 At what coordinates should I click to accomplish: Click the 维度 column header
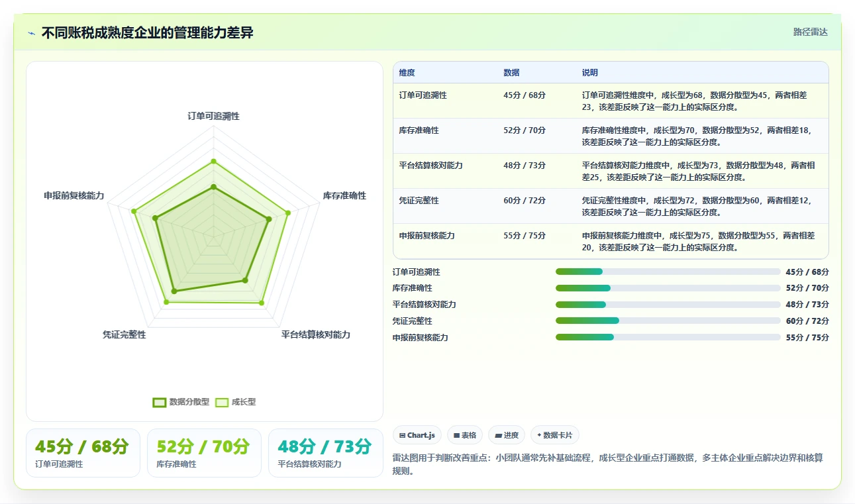(x=407, y=73)
